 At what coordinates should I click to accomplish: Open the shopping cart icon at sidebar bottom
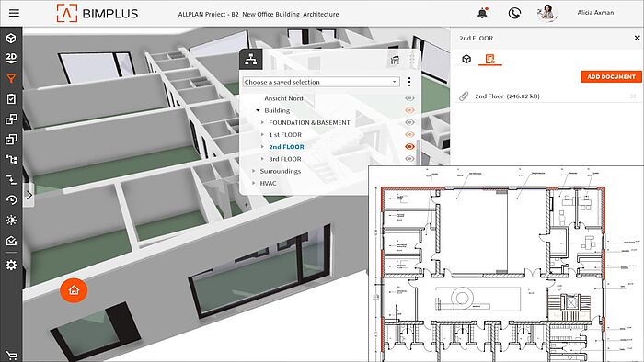pos(11,356)
